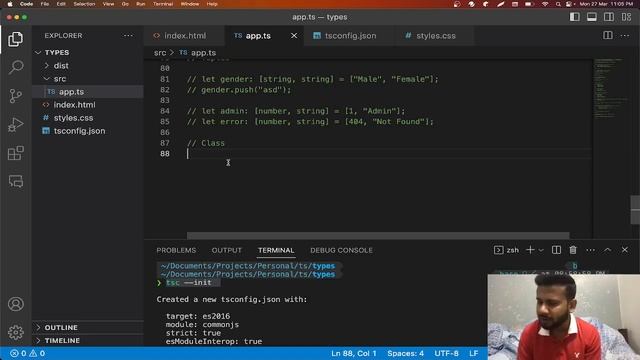The image size is (640, 360).
Task: Click src in the breadcrumb
Action: point(160,53)
